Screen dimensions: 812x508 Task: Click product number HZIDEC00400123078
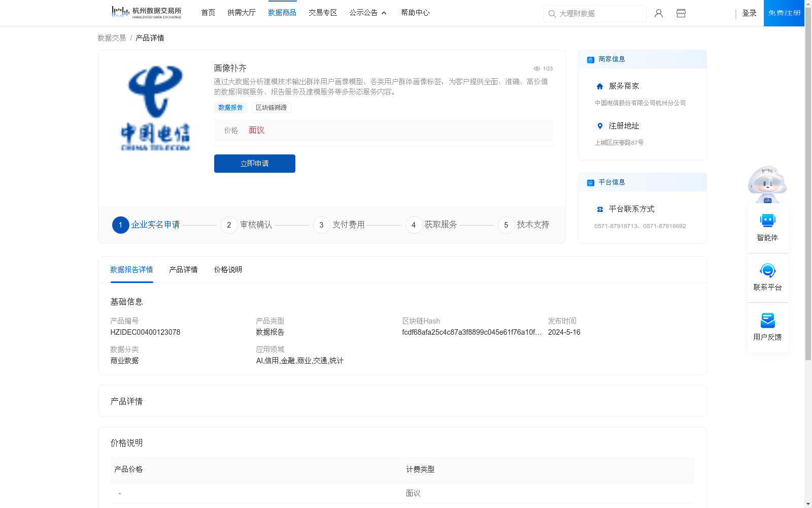(145, 332)
